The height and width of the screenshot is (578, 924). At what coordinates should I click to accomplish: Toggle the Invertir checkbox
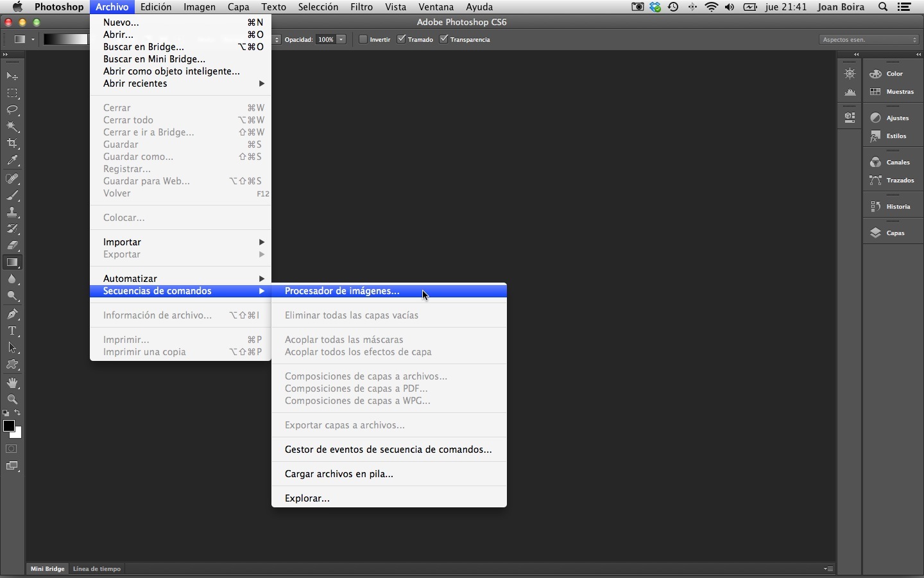pos(363,39)
